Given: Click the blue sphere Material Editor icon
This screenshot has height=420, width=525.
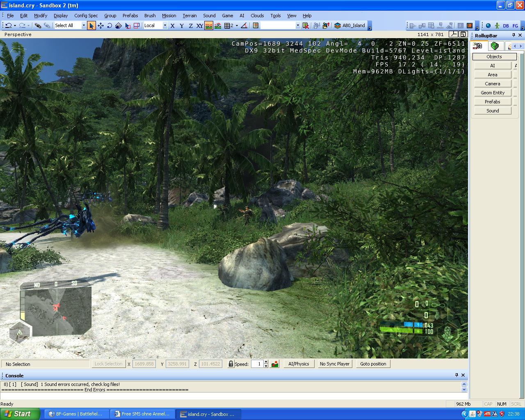Looking at the screenshot, I should coord(488,25).
